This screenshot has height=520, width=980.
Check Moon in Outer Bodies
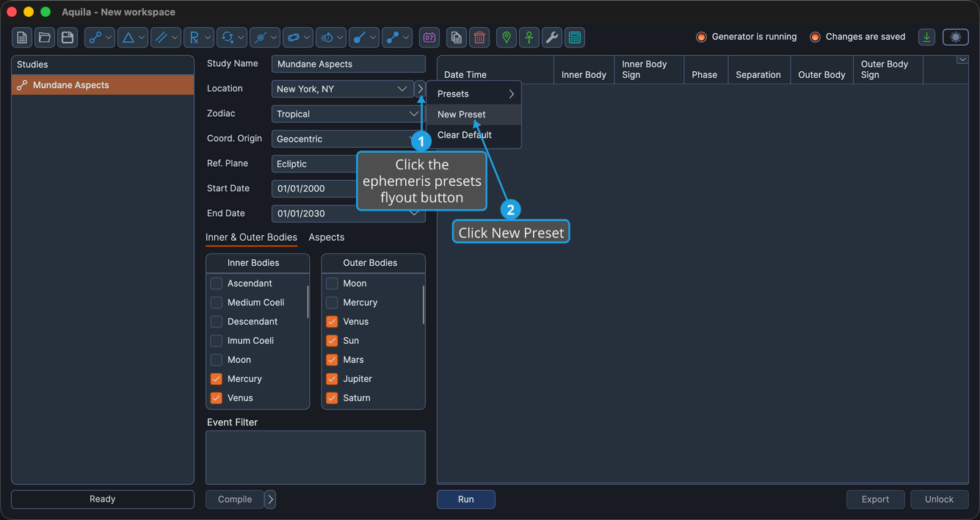332,284
